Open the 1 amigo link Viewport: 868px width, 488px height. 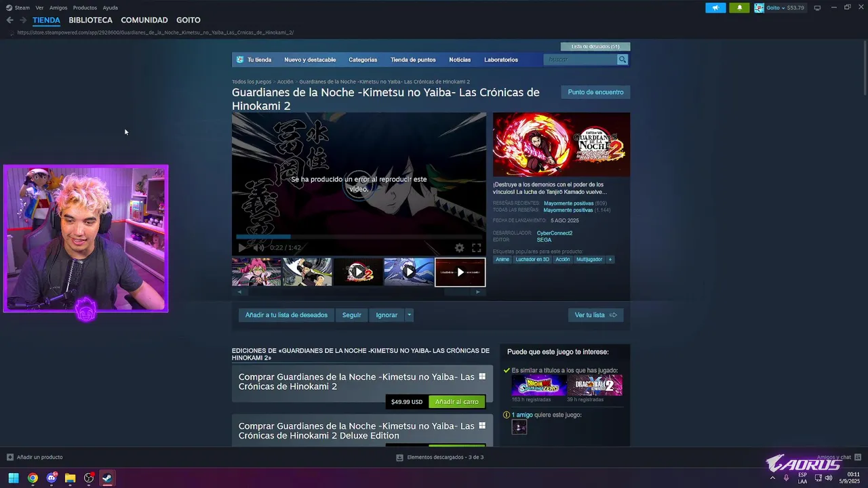point(522,415)
